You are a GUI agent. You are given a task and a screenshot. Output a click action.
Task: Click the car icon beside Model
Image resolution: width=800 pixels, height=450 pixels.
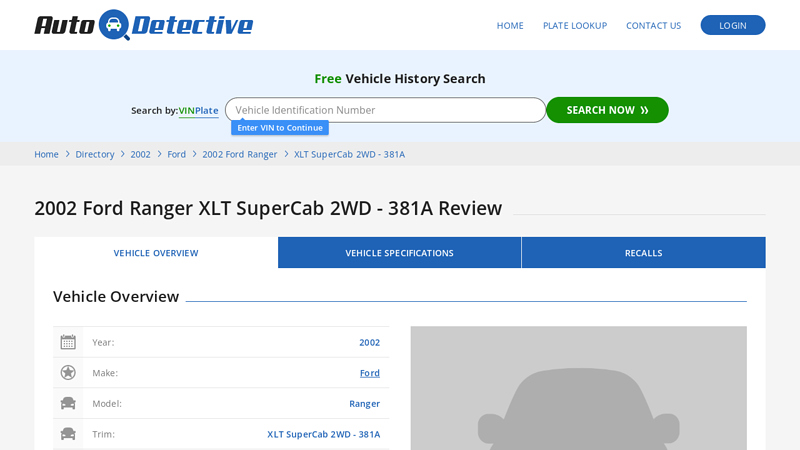pos(68,404)
